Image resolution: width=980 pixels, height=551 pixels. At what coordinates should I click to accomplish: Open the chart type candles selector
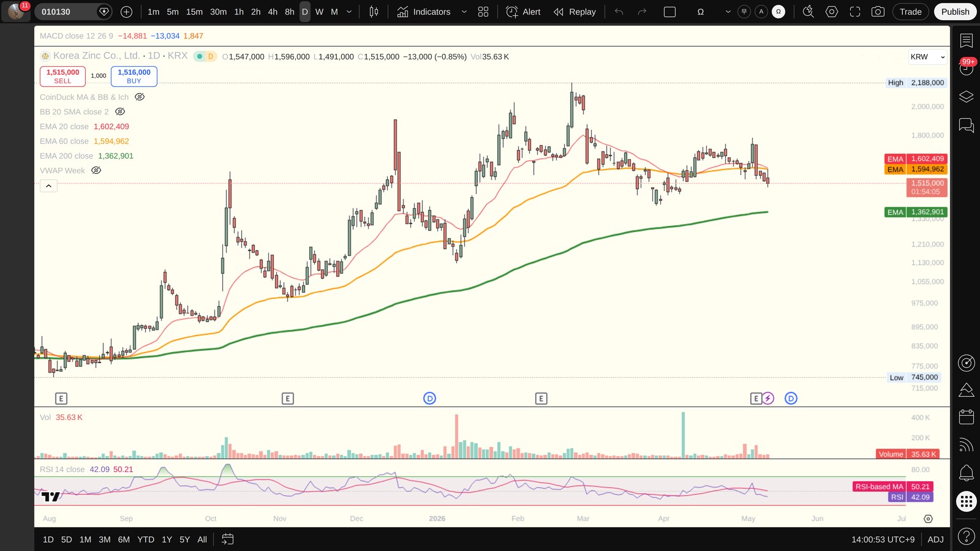(x=374, y=12)
